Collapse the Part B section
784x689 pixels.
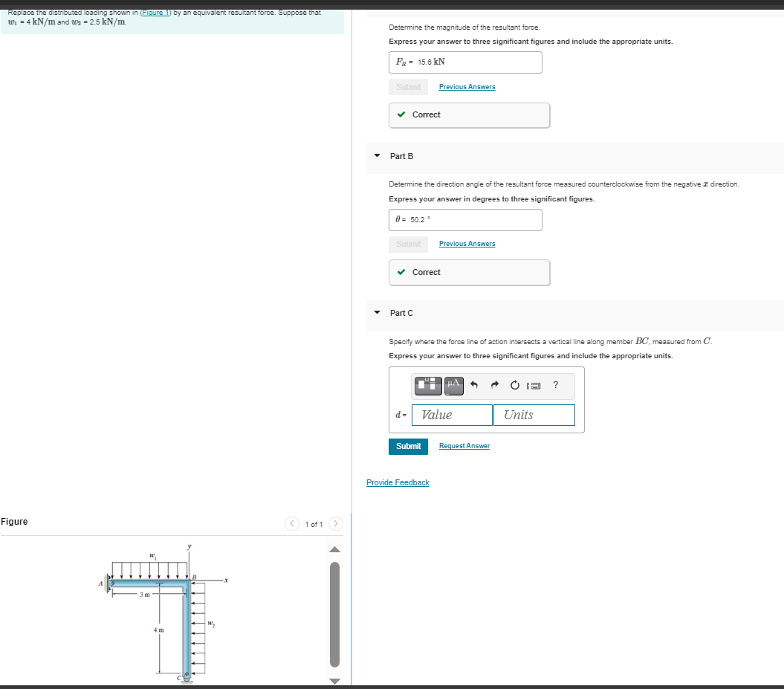point(377,156)
